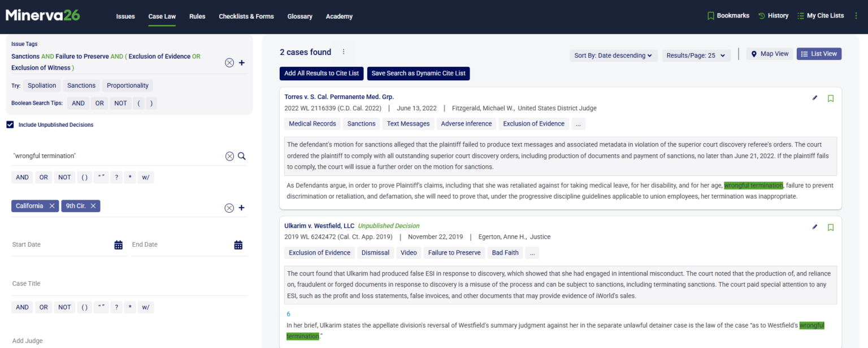868x348 pixels.
Task: Select Text Messages tag on Torres case
Action: coord(408,123)
